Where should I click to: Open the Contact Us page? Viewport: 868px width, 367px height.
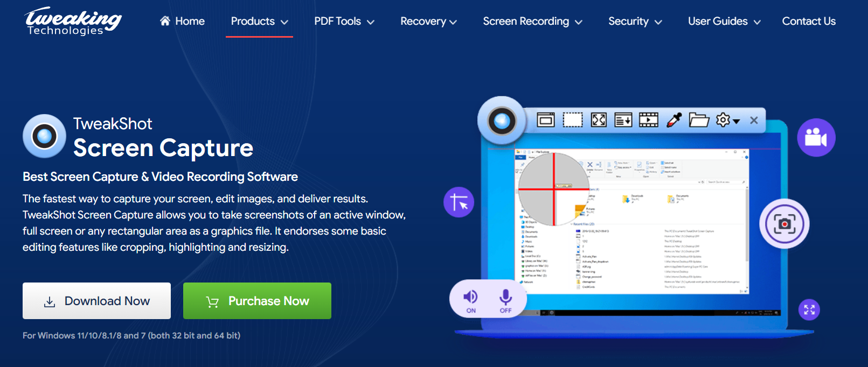809,22
